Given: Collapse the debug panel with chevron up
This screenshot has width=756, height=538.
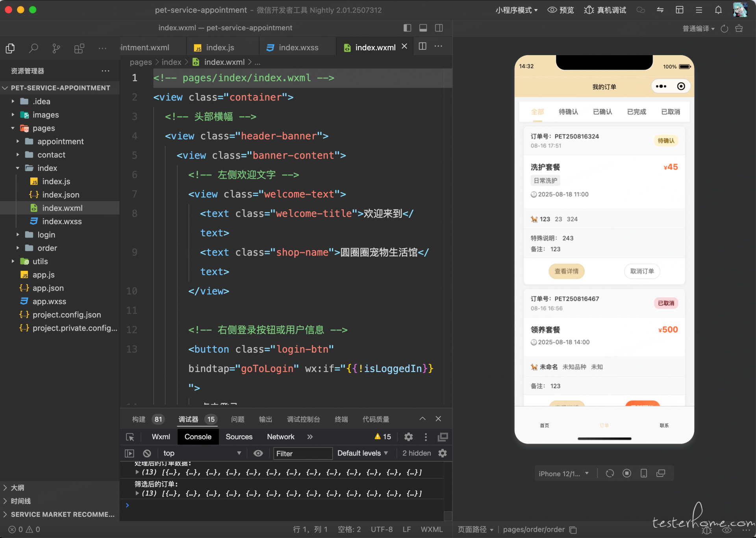Looking at the screenshot, I should point(422,419).
